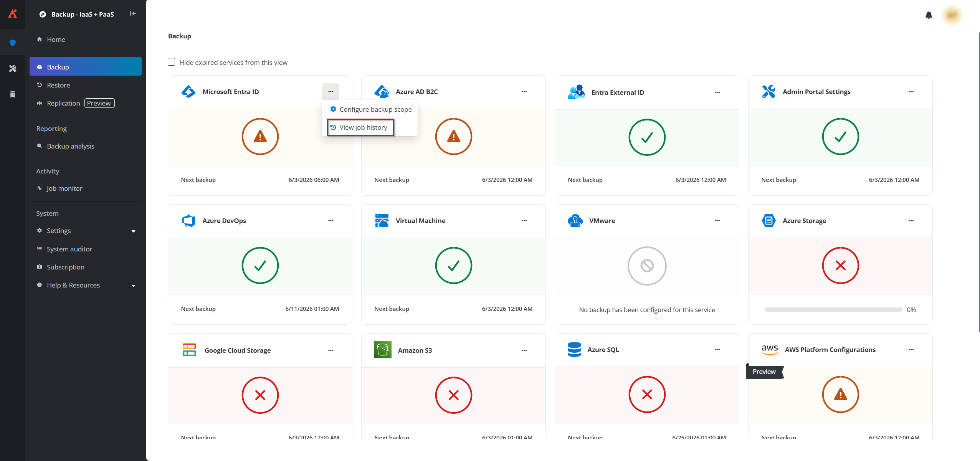This screenshot has height=461, width=980.
Task: Open the building icon in left rail
Action: tap(13, 94)
